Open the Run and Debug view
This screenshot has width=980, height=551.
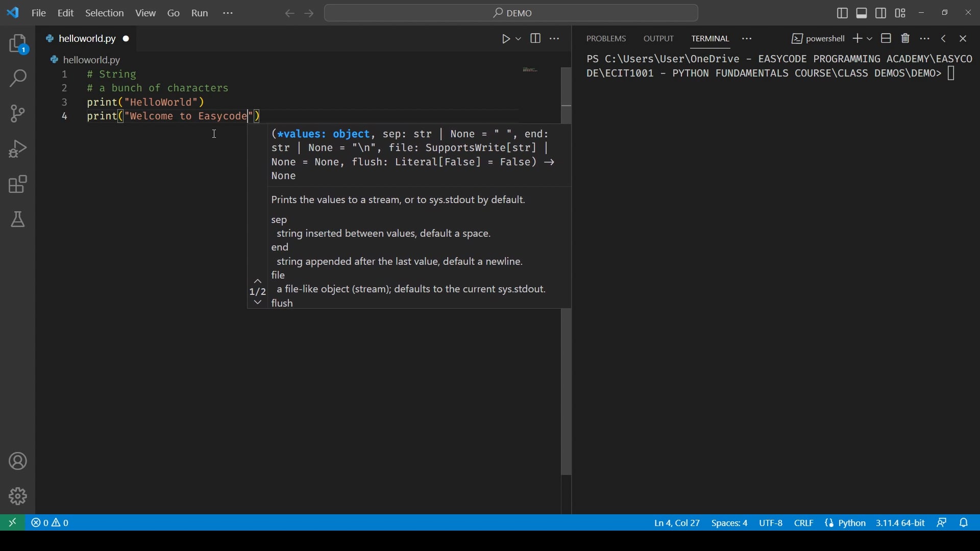18,148
